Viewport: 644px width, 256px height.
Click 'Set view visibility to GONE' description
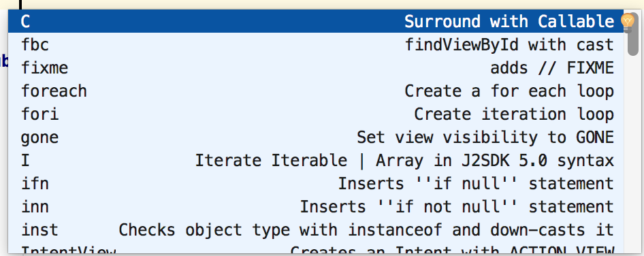pos(485,137)
